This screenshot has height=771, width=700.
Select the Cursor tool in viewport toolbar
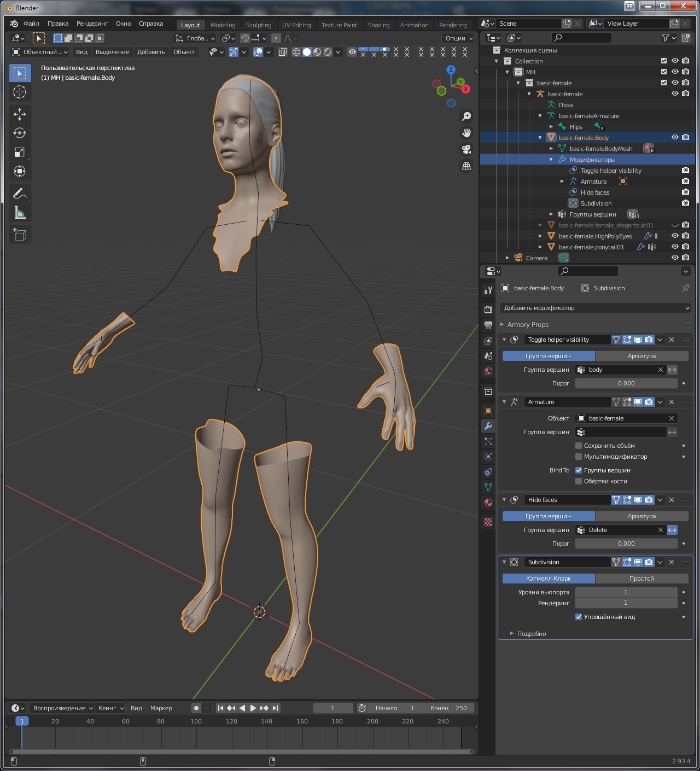tap(20, 92)
